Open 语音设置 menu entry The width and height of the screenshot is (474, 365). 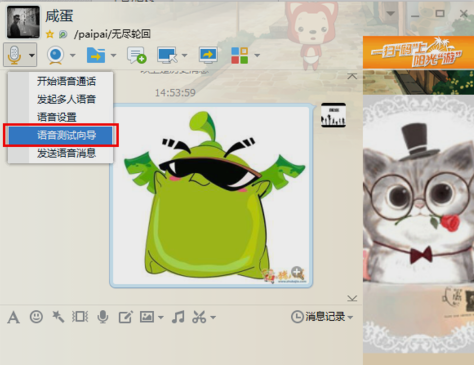[x=57, y=117]
